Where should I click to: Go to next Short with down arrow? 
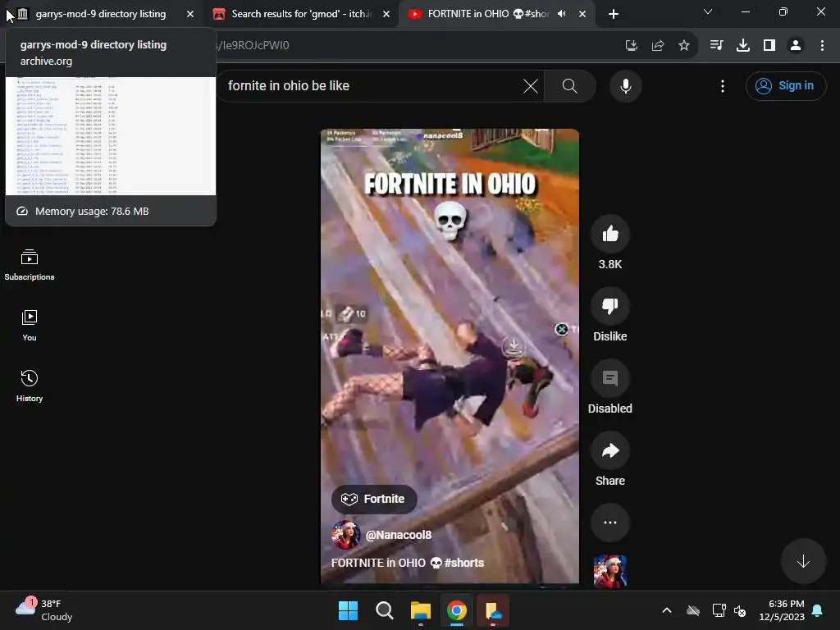pos(803,561)
